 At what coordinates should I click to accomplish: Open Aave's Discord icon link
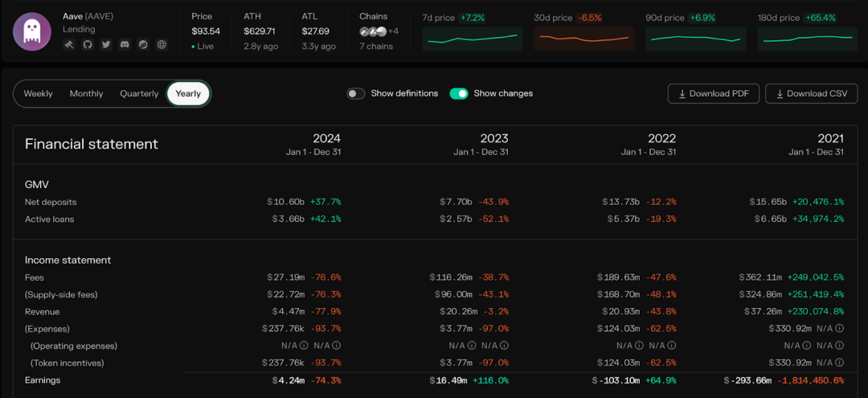(x=125, y=45)
